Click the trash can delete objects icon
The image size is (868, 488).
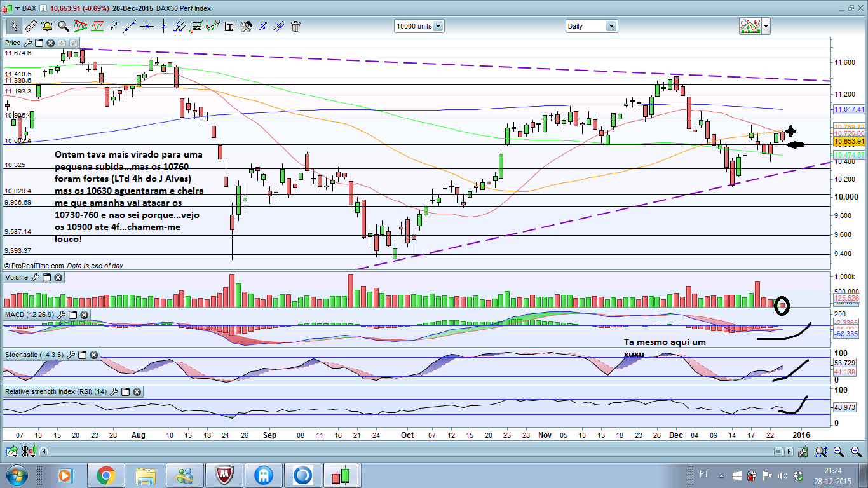click(x=295, y=26)
